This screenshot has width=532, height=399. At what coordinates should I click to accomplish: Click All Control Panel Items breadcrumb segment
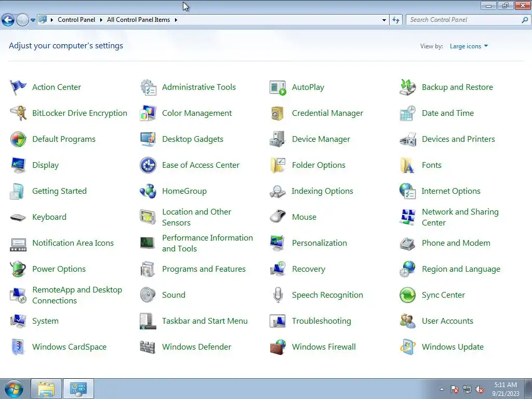click(138, 20)
